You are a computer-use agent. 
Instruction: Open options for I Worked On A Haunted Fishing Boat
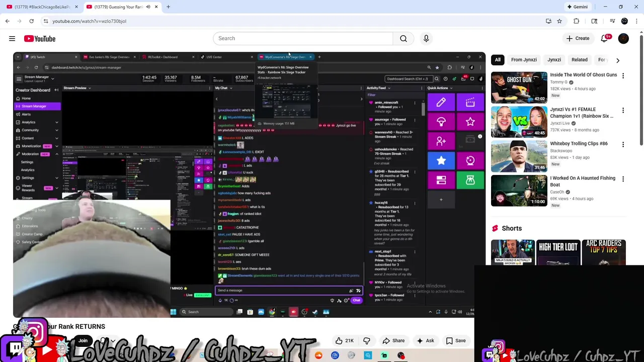[623, 179]
